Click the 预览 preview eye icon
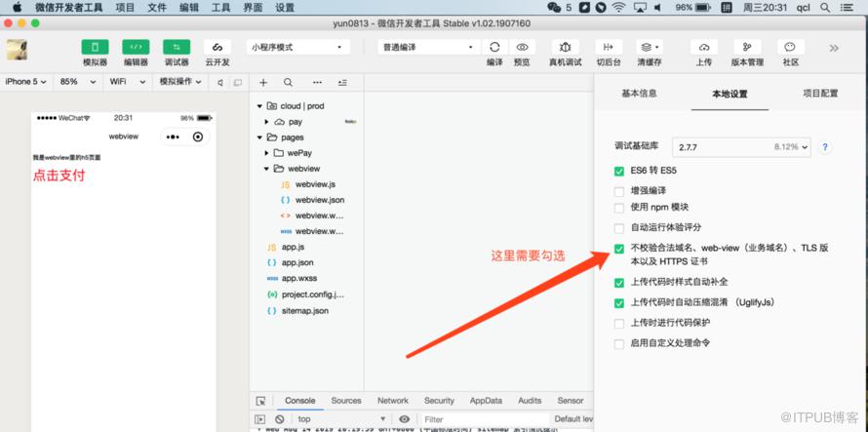This screenshot has width=868, height=432. [x=522, y=47]
